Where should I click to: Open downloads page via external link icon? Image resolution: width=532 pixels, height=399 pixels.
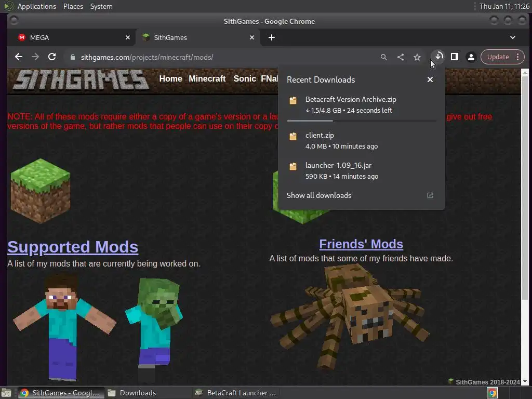(430, 195)
